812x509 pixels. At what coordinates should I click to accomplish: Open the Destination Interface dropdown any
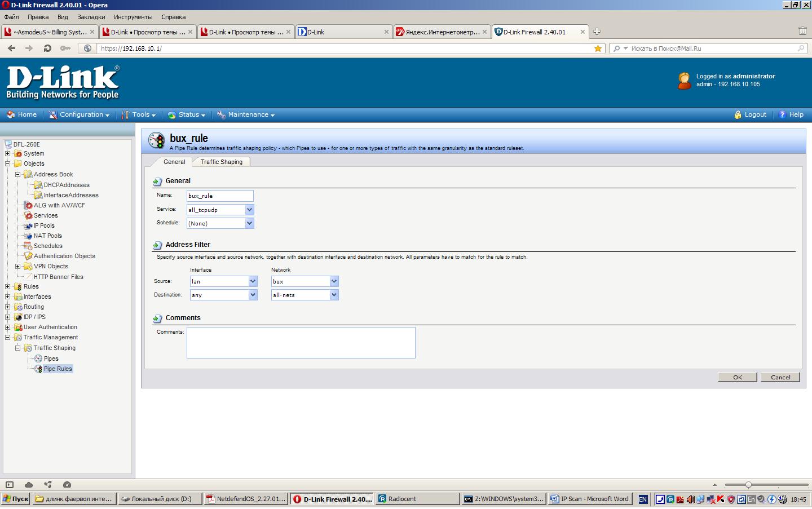coord(224,295)
